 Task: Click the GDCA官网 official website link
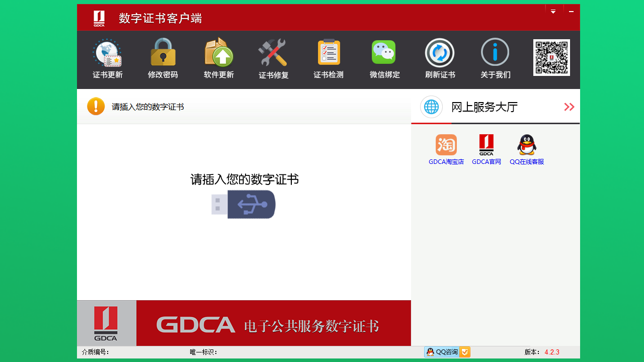coord(486,144)
